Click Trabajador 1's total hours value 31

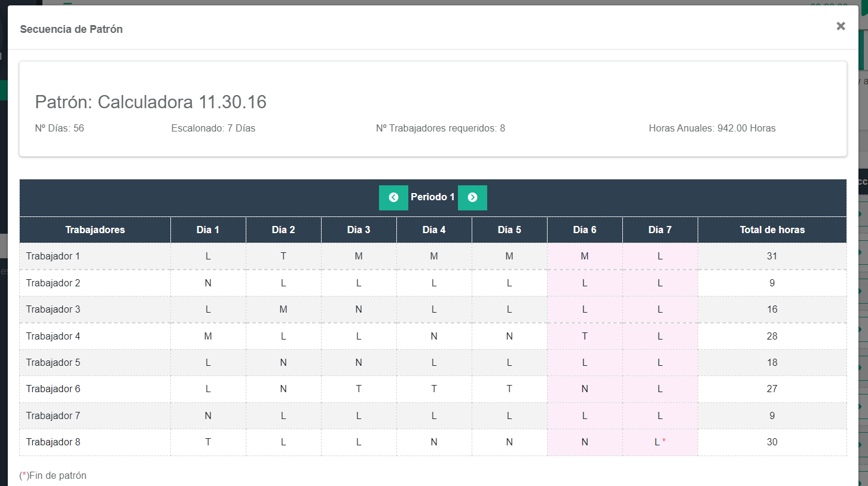772,256
